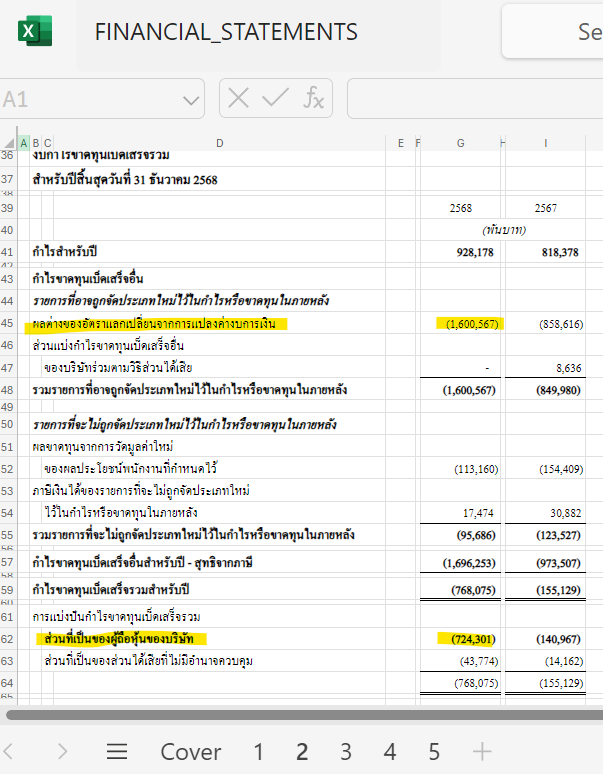
Task: Open the all sheets list icon
Action: pos(117,752)
